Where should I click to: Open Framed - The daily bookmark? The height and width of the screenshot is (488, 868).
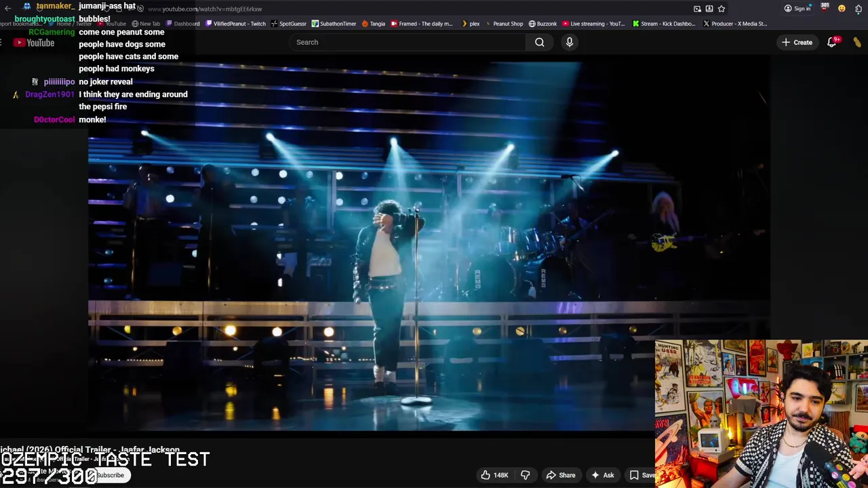[421, 24]
